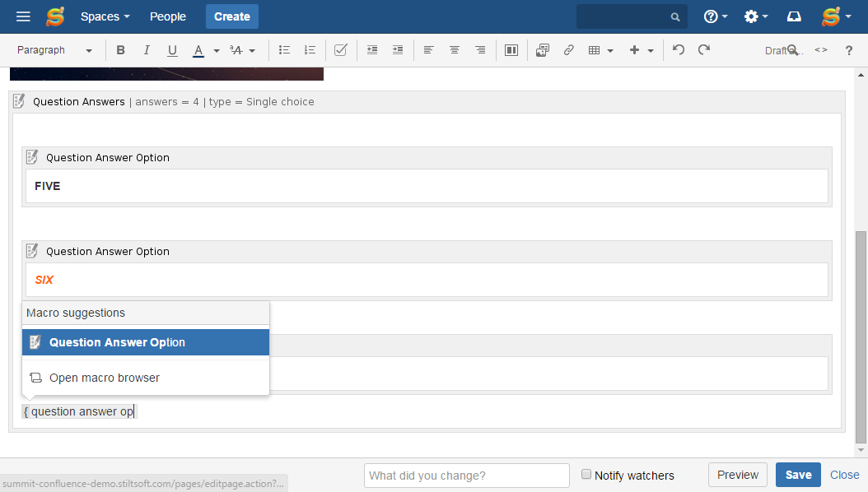The width and height of the screenshot is (868, 492).
Task: Open editor help question mark
Action: [x=848, y=50]
